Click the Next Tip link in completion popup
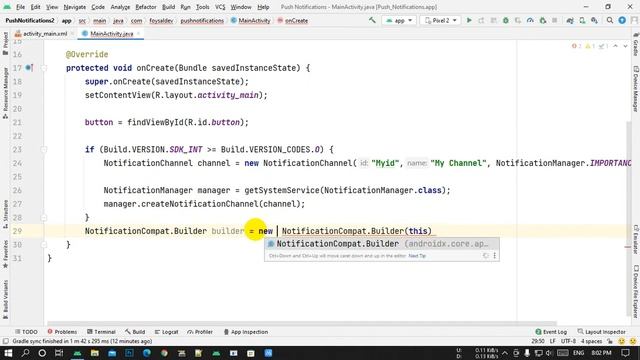Viewport: 640px width, 360px height. tap(417, 256)
